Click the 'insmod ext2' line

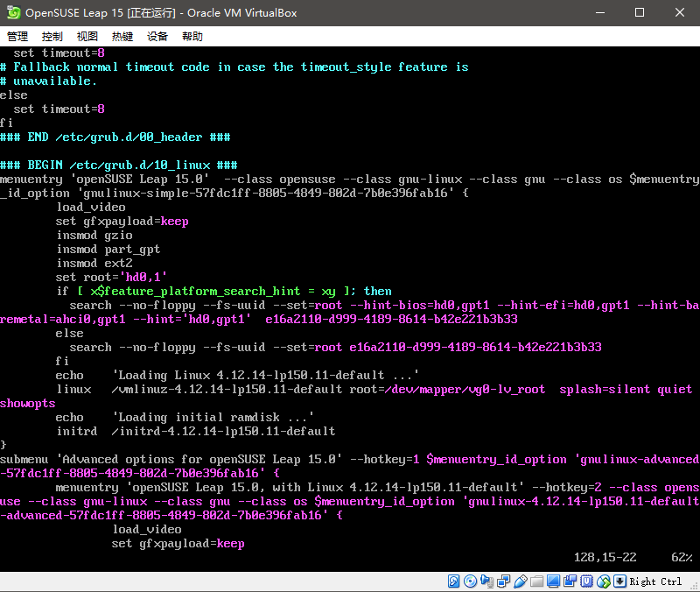click(x=94, y=264)
